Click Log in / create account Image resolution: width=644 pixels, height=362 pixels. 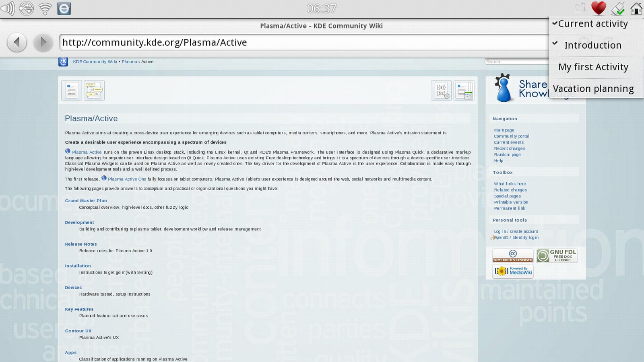(516, 231)
